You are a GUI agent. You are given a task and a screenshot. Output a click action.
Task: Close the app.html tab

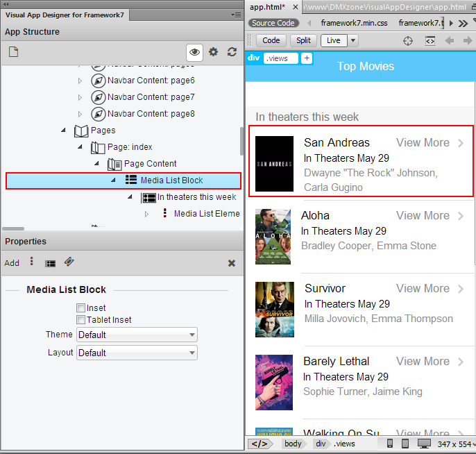[295, 7]
